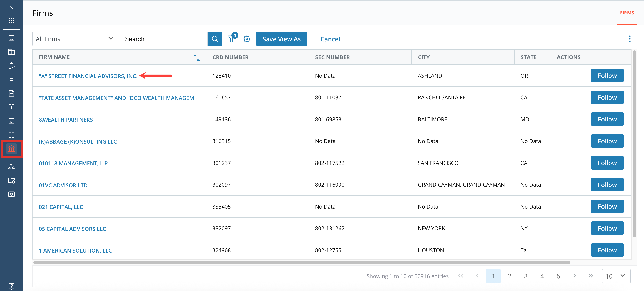Click the Firms bank icon in sidebar
This screenshot has height=291, width=644.
tap(12, 149)
